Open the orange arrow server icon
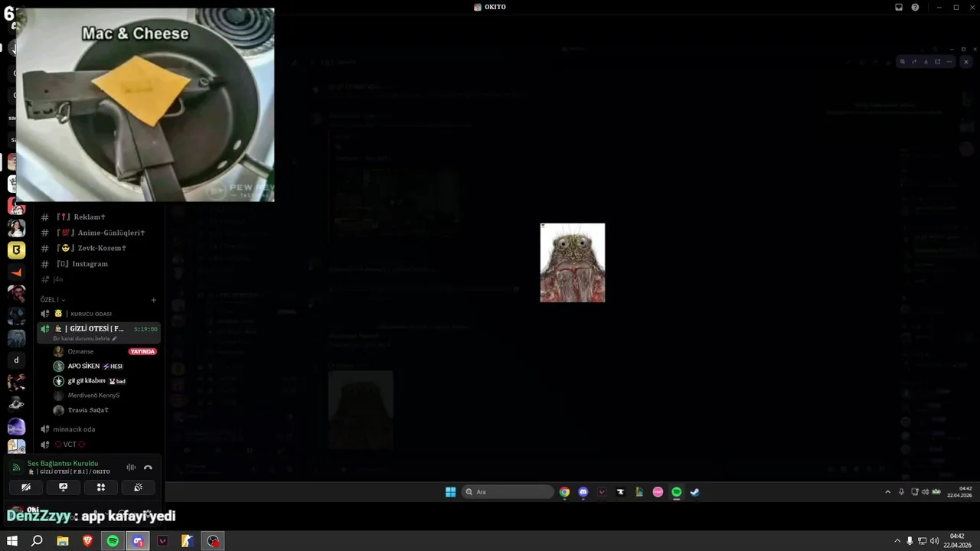Screen dimensions: 980x551 [16, 272]
